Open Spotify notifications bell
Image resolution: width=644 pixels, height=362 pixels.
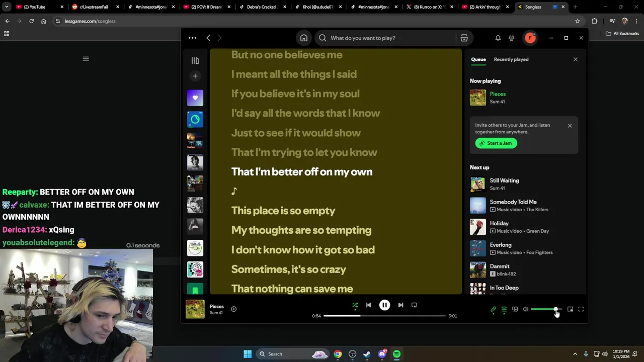pos(498,38)
